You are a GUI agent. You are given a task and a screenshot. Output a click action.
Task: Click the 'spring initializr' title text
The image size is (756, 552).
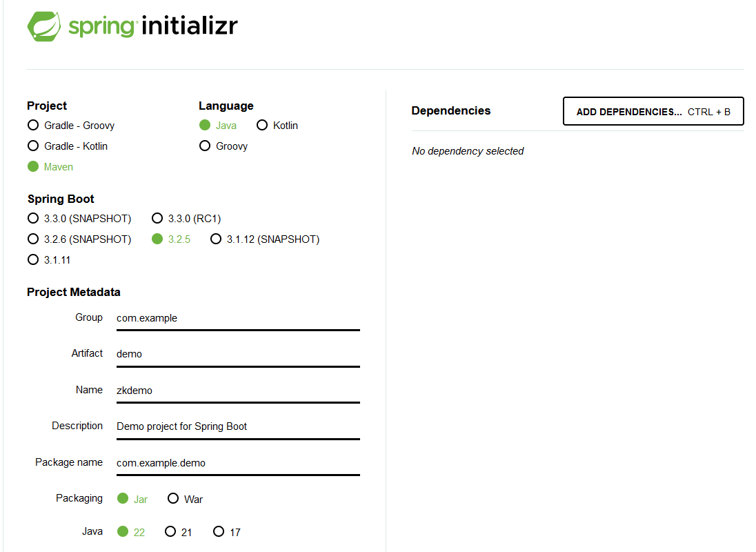tap(153, 26)
